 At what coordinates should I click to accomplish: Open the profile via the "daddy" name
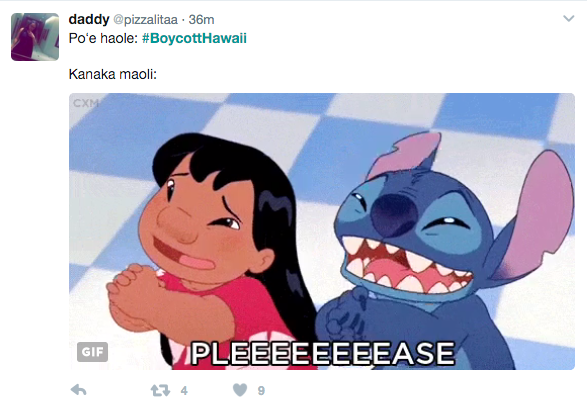(89, 19)
